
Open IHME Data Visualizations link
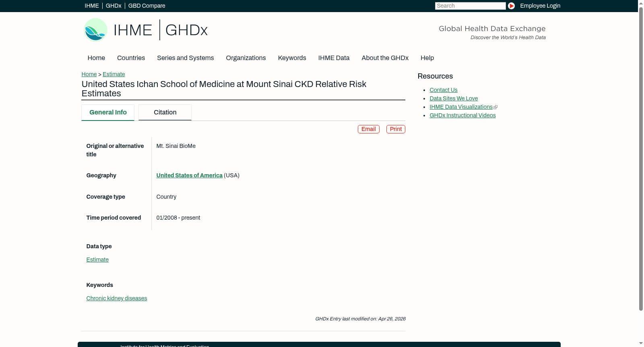461,107
